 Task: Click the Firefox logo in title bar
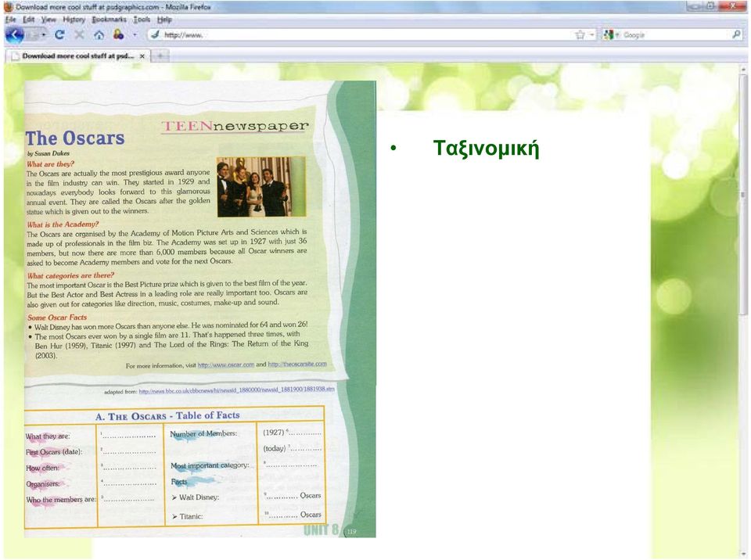coord(8,7)
